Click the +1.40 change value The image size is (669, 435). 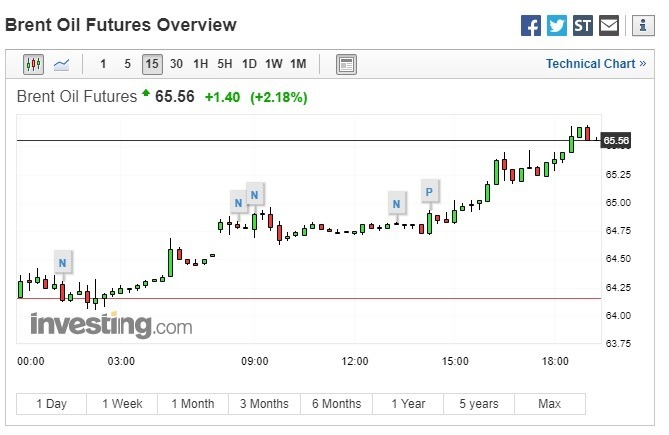coord(222,97)
